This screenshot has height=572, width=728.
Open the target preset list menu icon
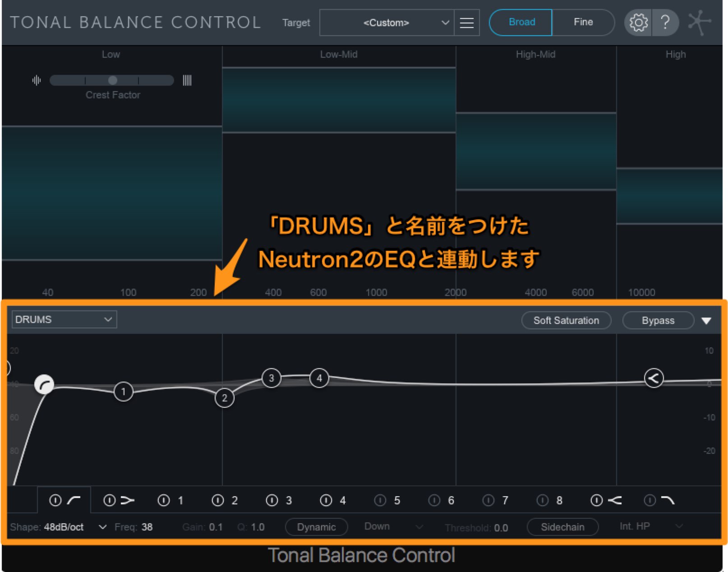point(467,23)
